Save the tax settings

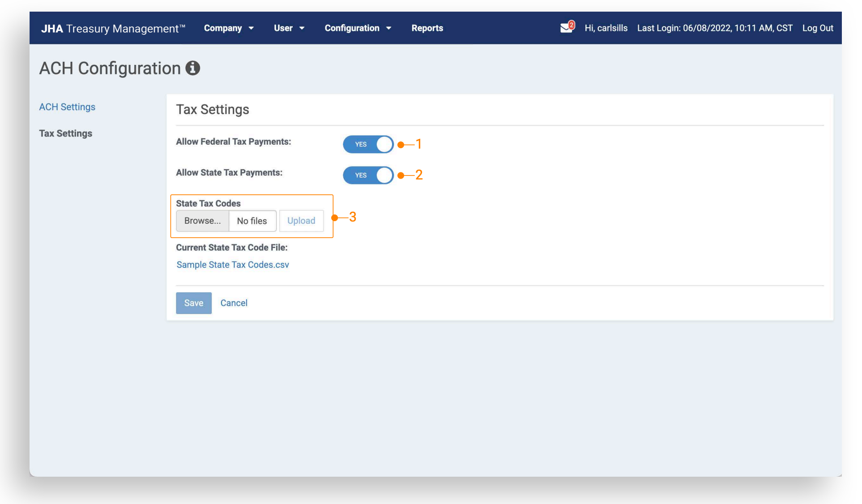coord(193,303)
